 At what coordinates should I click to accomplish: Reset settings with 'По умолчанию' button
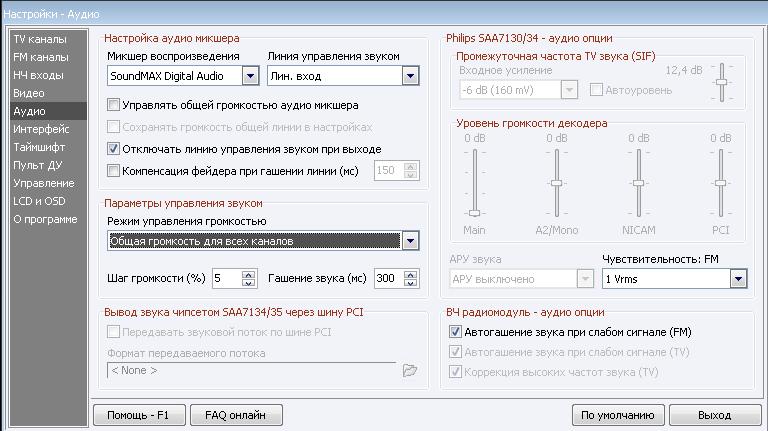(618, 414)
